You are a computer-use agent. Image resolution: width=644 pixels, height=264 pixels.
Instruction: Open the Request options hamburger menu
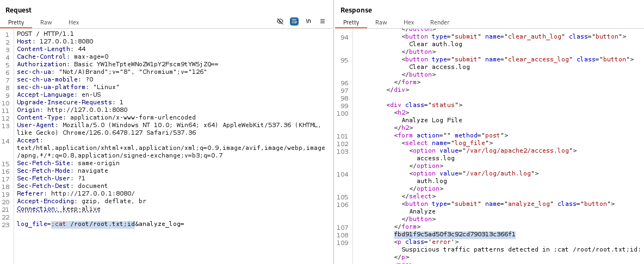[x=323, y=21]
